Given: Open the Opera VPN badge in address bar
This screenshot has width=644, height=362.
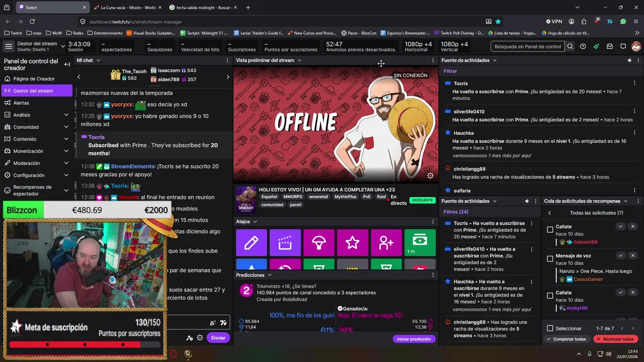Looking at the screenshot, I should point(554,22).
